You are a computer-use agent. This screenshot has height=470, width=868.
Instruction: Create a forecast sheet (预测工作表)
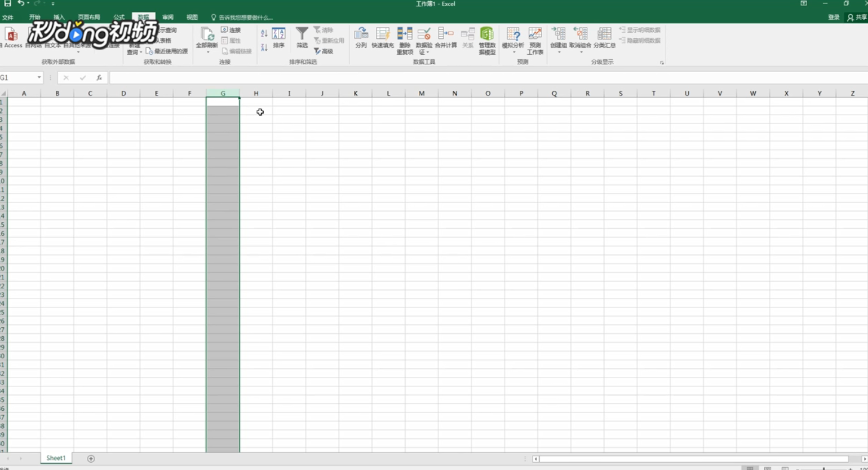pos(535,41)
